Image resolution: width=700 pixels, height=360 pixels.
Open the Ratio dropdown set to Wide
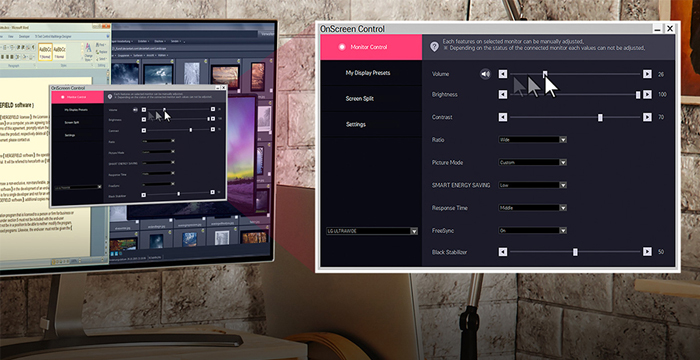pyautogui.click(x=533, y=140)
